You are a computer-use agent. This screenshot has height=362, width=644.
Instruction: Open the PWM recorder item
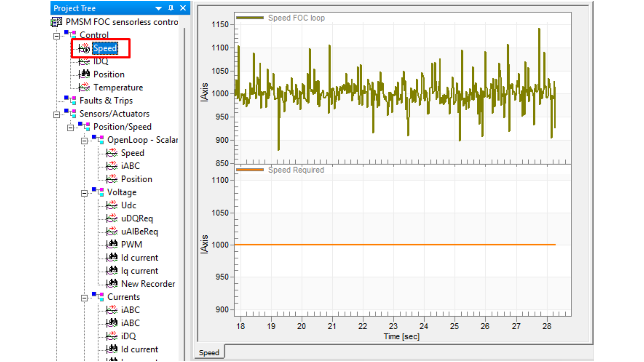coord(132,244)
